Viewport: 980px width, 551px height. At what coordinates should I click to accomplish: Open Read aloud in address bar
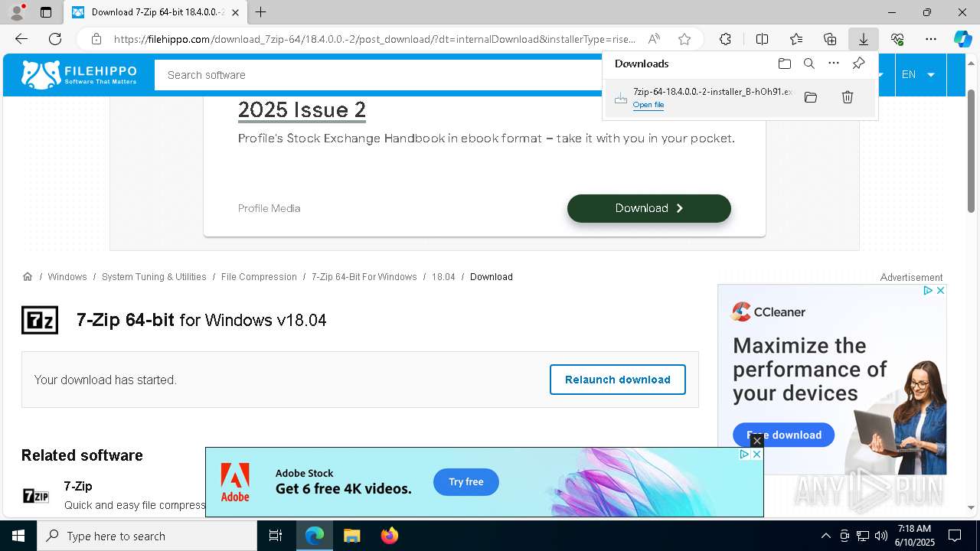point(654,39)
